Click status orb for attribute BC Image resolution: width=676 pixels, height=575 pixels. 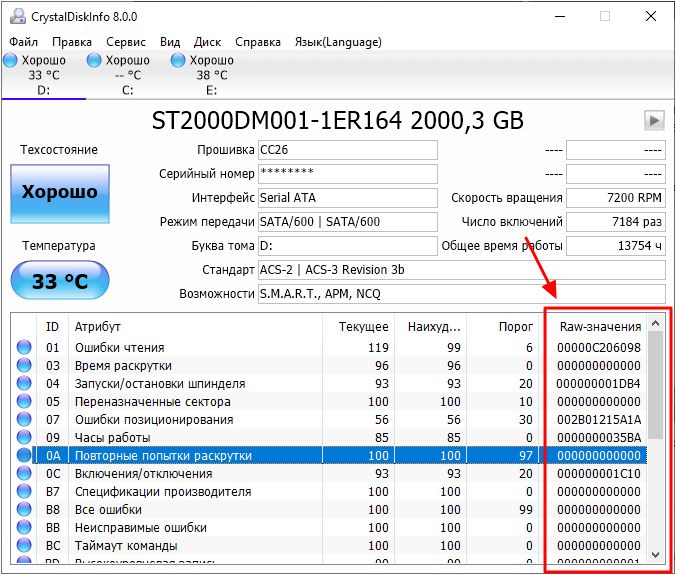(24, 546)
